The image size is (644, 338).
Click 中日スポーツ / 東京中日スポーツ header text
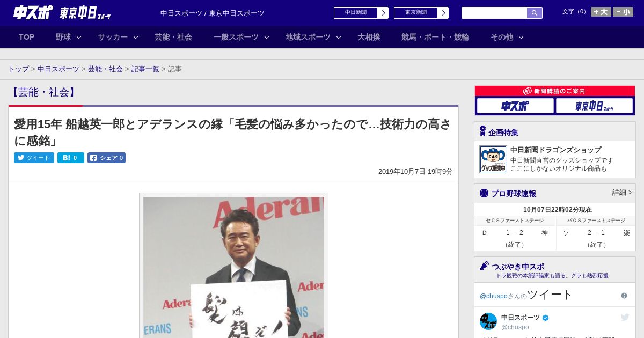[213, 13]
